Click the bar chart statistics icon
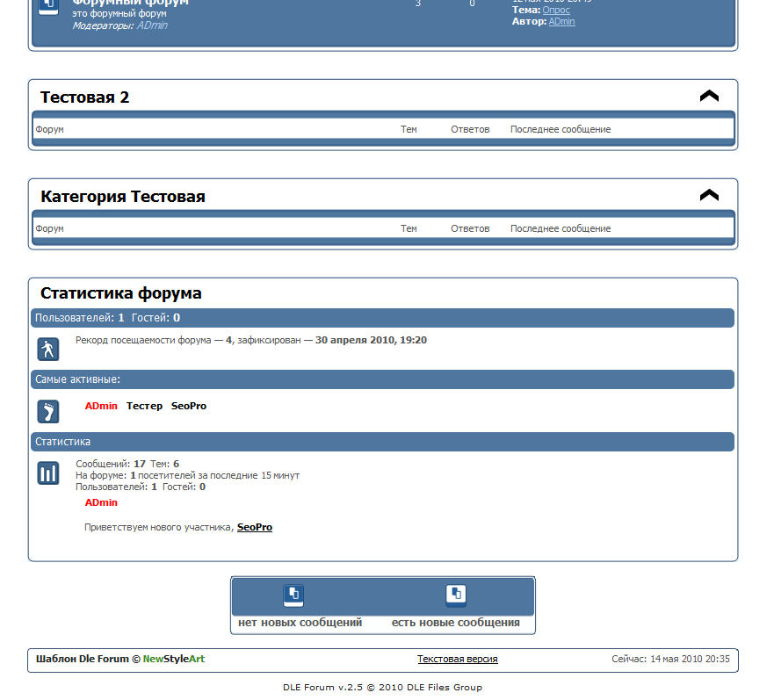 [x=48, y=473]
